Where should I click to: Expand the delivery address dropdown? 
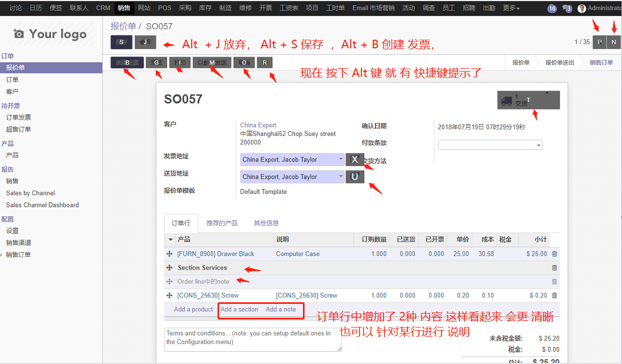[341, 177]
